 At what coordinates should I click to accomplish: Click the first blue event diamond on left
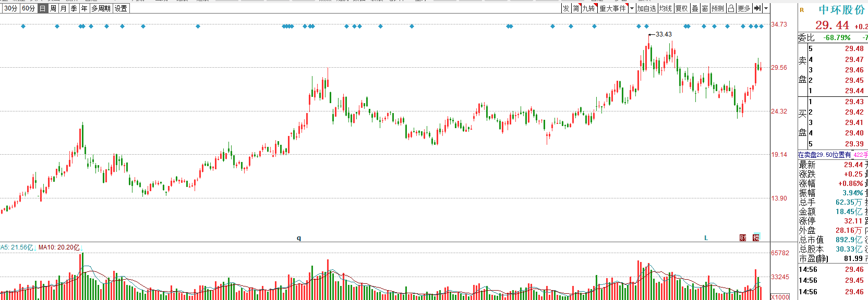(23, 26)
